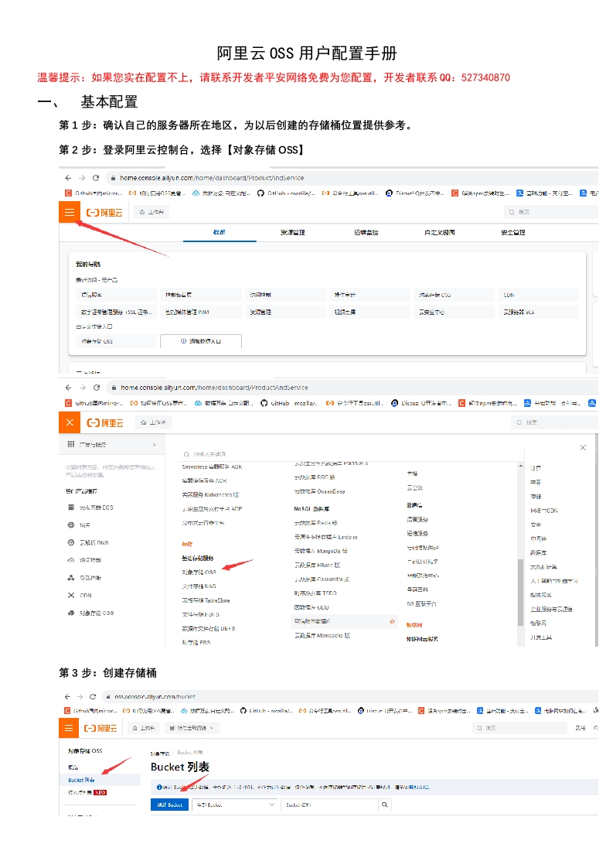Screen dimensions: 613x868
Task: Click the star icon in product list
Action: [393, 621]
